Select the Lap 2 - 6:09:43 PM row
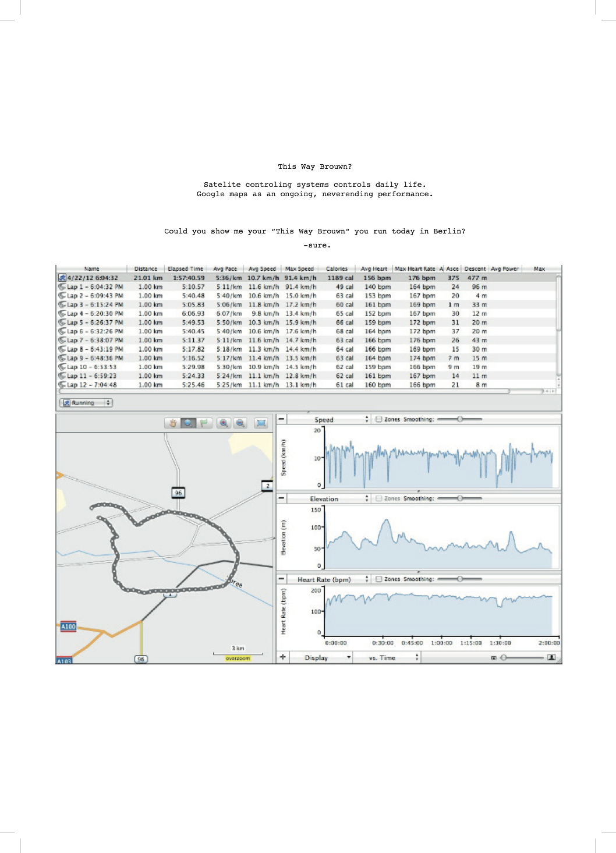Viewport: 616px width, 853px height. point(306,296)
